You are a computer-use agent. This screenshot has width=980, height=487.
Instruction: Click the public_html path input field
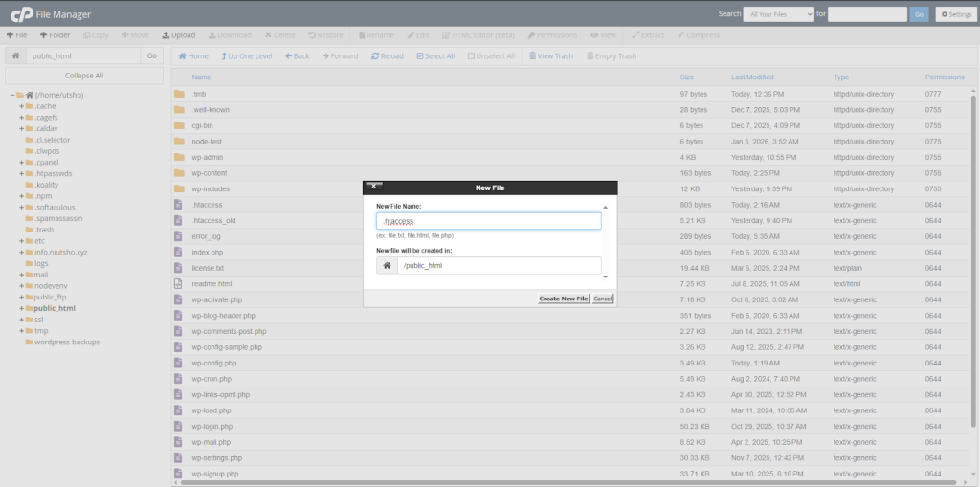coord(83,55)
